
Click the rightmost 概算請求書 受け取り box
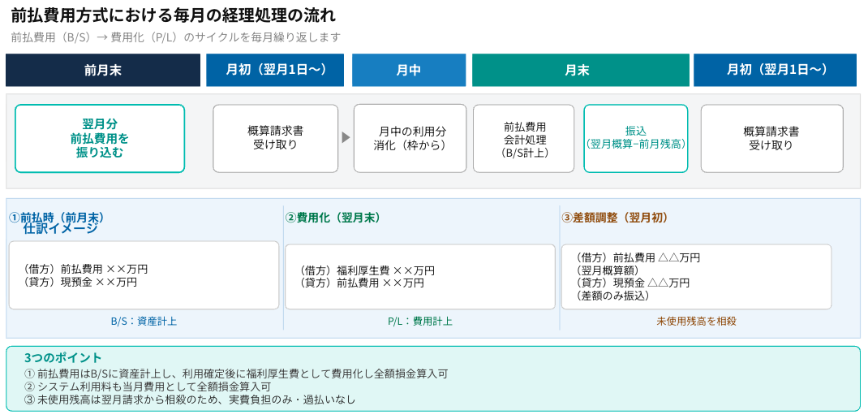click(x=772, y=139)
